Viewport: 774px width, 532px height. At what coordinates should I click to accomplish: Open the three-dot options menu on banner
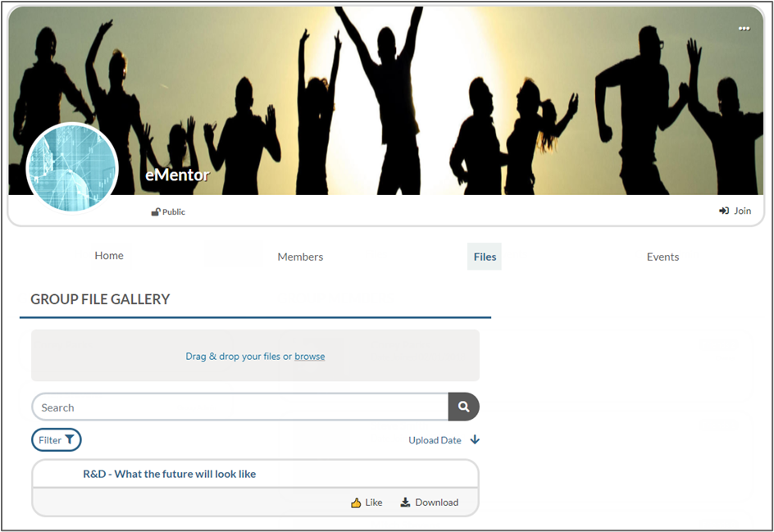744,29
